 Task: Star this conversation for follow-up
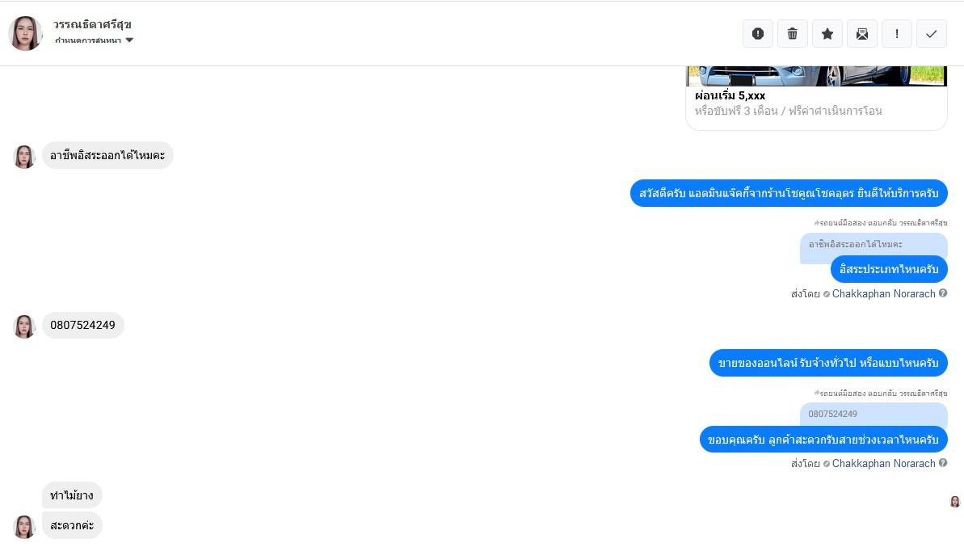pyautogui.click(x=827, y=34)
